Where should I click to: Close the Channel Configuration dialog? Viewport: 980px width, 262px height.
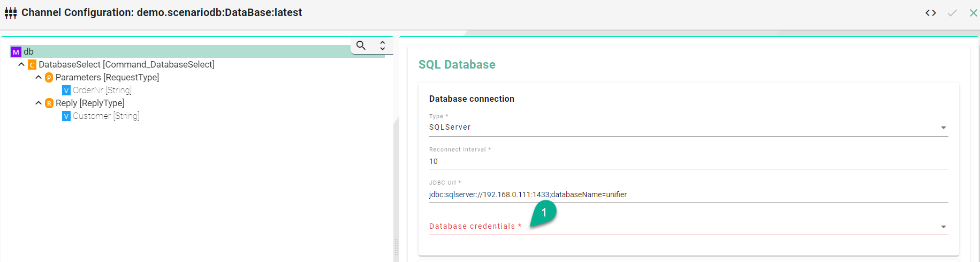pyautogui.click(x=973, y=13)
